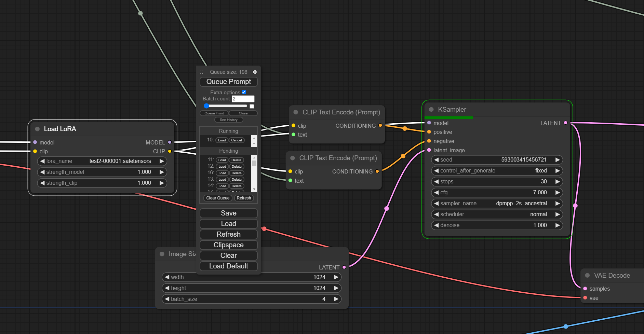The width and height of the screenshot is (644, 334).
Task: Collapse the Image Size node title dot
Action: pyautogui.click(x=162, y=254)
